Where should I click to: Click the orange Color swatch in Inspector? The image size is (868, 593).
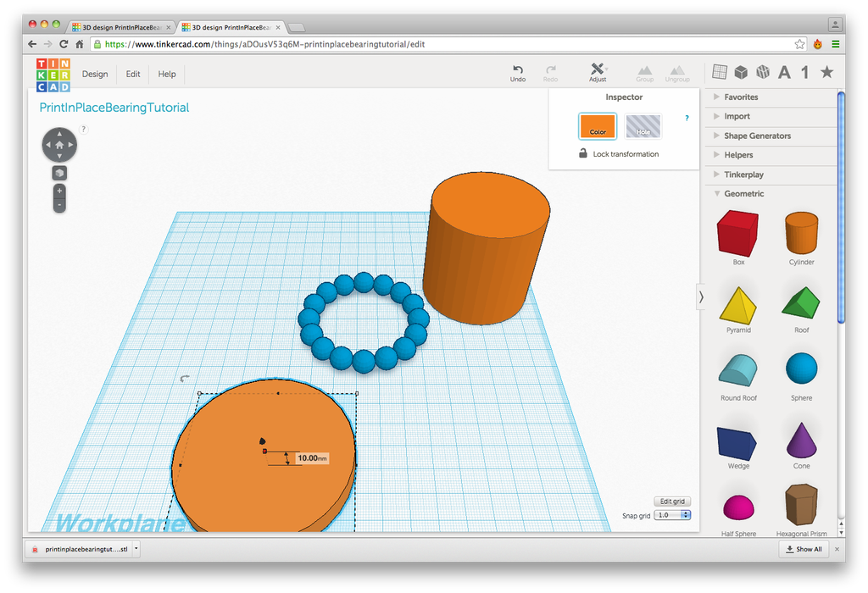point(598,126)
